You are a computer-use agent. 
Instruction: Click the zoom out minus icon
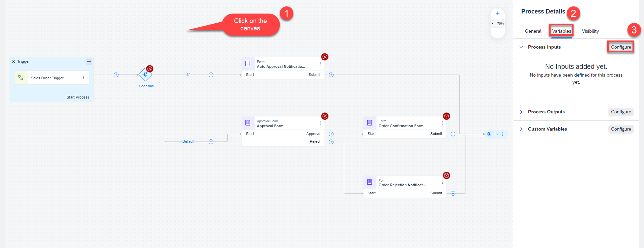click(498, 33)
